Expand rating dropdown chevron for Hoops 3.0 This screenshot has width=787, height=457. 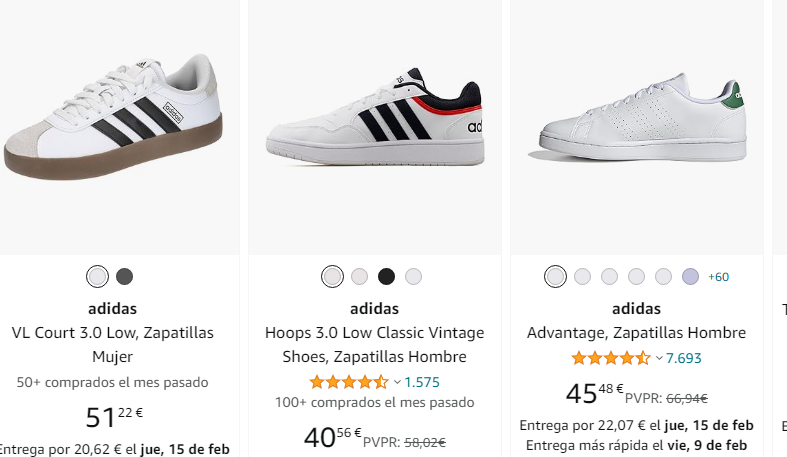pyautogui.click(x=397, y=382)
